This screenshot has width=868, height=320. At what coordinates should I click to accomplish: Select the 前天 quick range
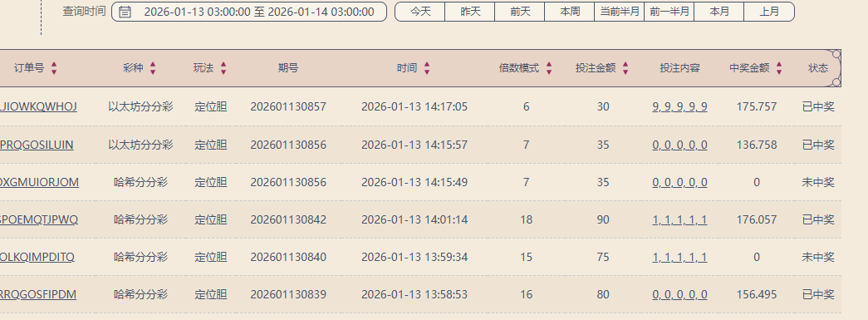coord(520,12)
